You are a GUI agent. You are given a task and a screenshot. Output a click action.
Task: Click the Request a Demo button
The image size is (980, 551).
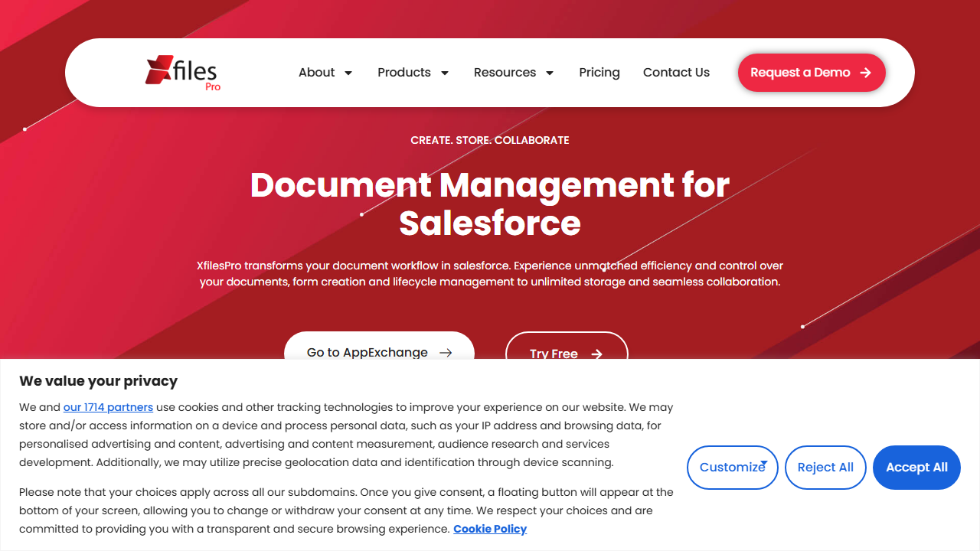(812, 73)
